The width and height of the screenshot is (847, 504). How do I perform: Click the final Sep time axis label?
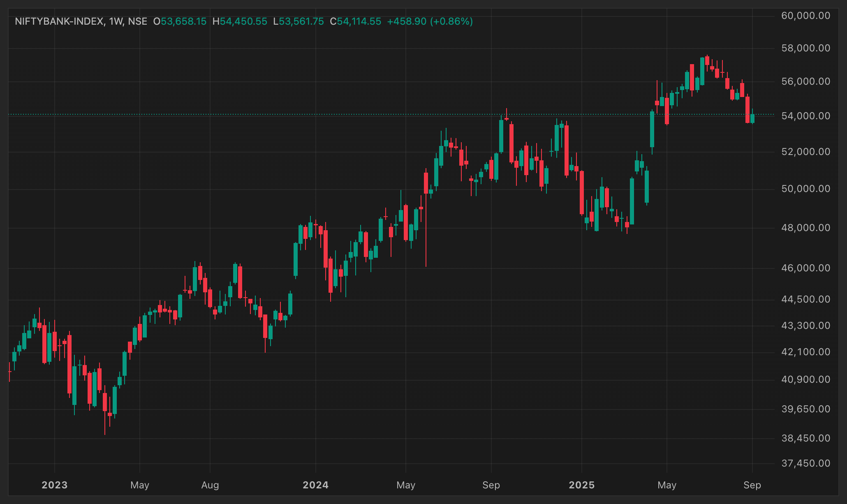(752, 485)
